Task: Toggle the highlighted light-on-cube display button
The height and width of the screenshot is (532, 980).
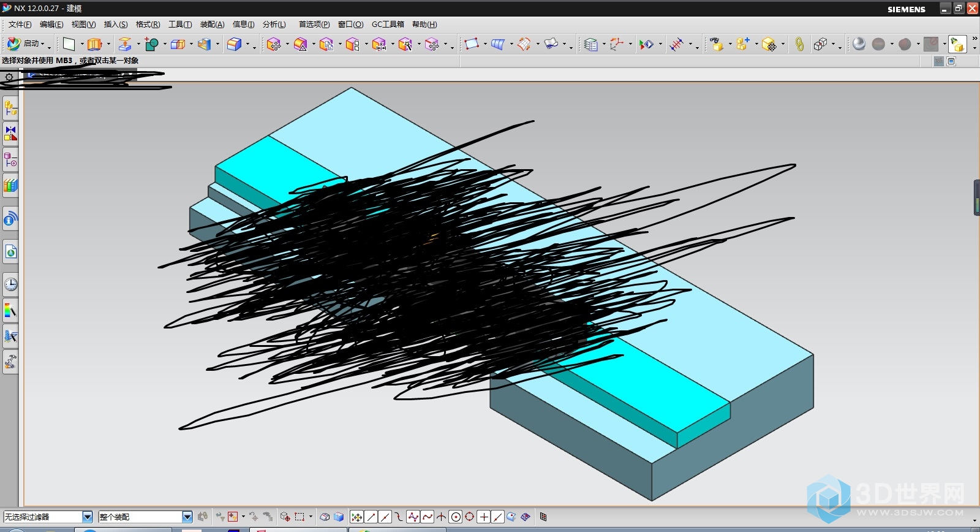Action: click(957, 44)
